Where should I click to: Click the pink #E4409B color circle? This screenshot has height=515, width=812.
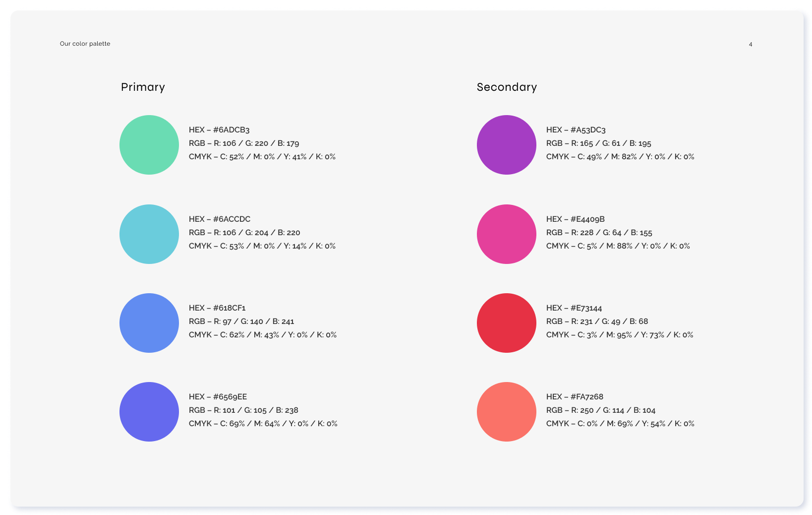(x=507, y=234)
